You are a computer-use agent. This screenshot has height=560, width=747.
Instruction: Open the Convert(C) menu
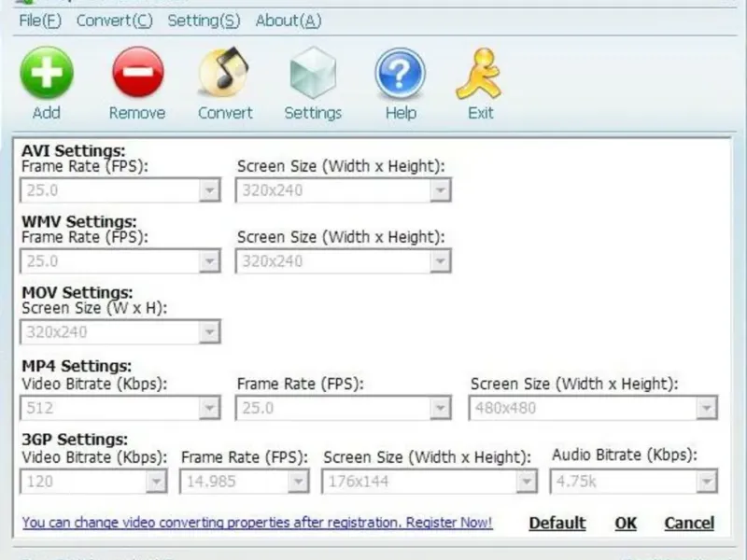(x=114, y=21)
